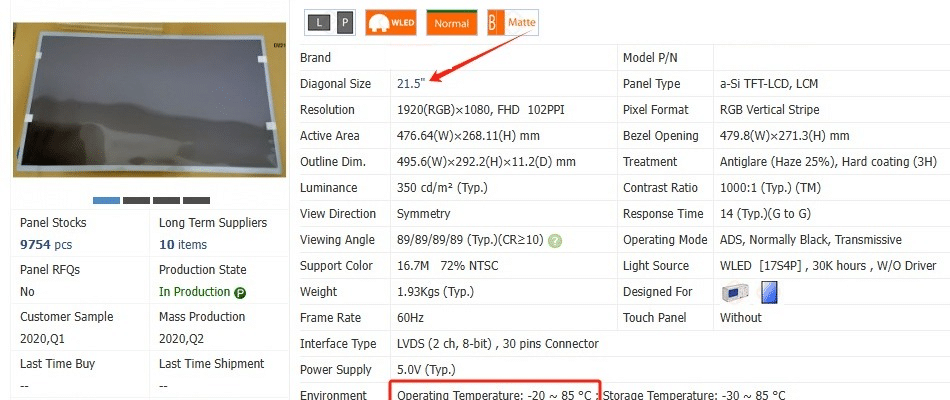Click the blue display icon in Designed For

tap(769, 292)
